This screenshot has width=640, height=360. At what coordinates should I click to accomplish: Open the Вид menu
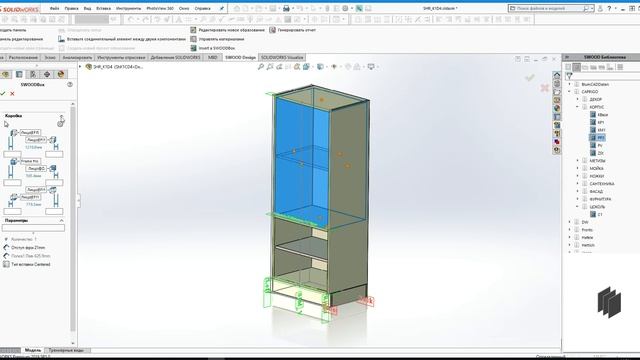click(87, 8)
